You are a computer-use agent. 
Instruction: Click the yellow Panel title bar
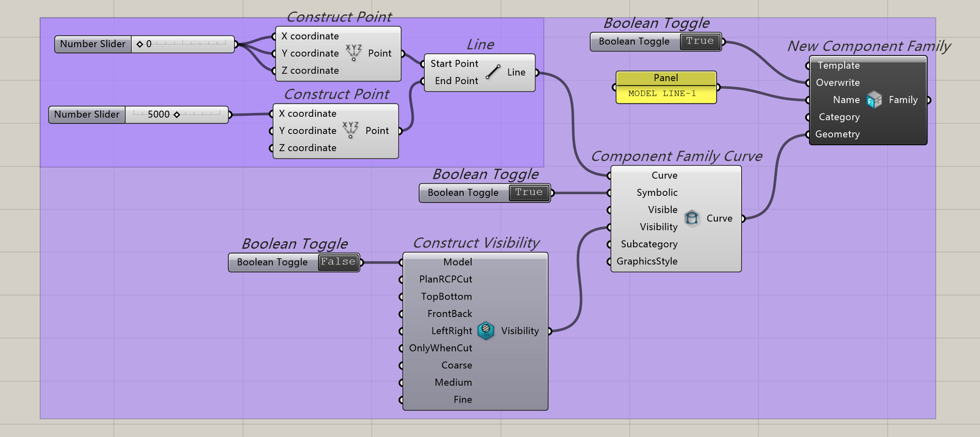[x=666, y=78]
